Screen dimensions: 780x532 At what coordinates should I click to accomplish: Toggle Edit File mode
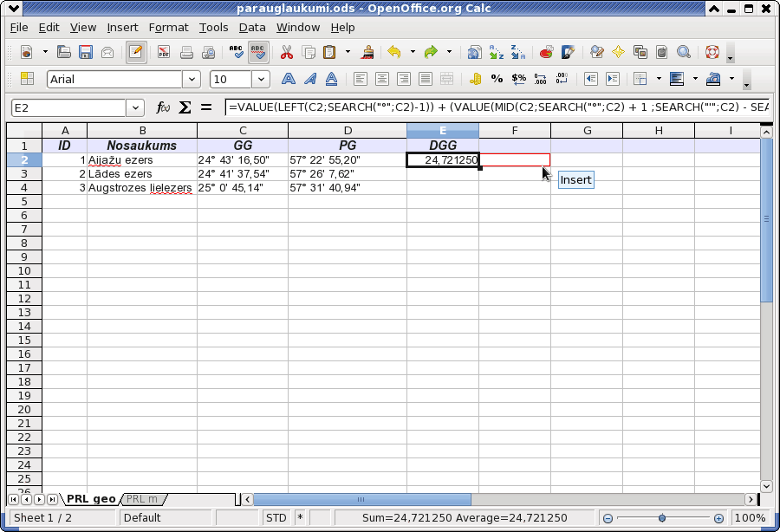coord(136,52)
